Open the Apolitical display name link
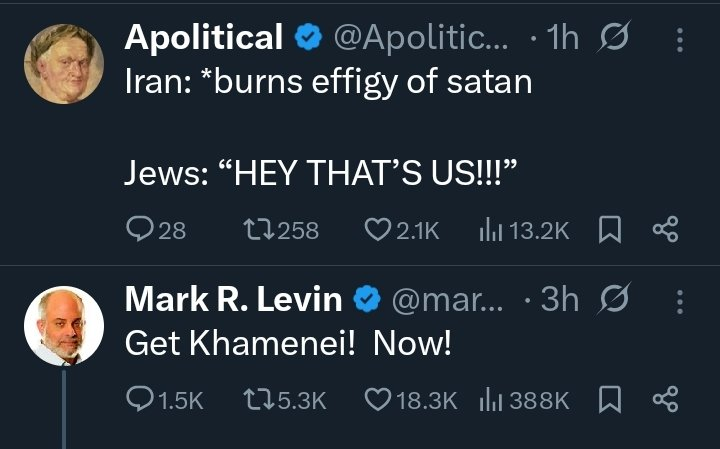 (204, 38)
